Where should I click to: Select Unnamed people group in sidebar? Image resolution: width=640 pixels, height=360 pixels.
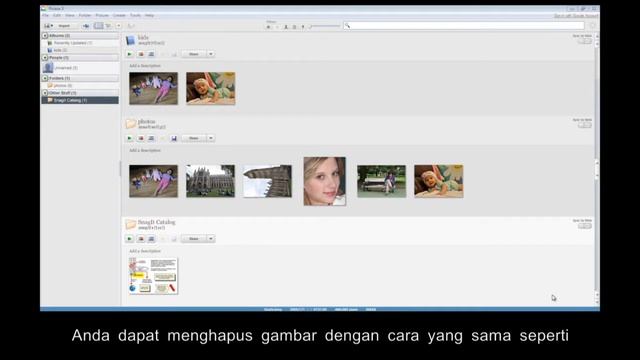(80, 68)
